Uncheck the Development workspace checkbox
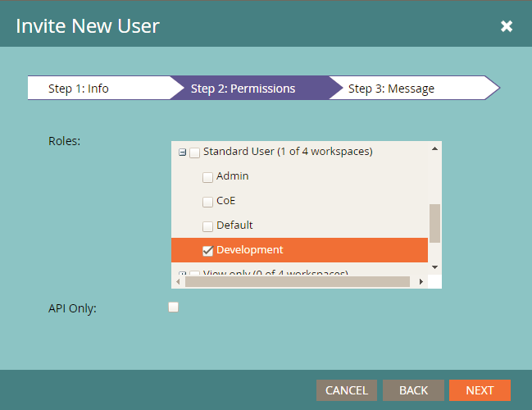 tap(208, 251)
